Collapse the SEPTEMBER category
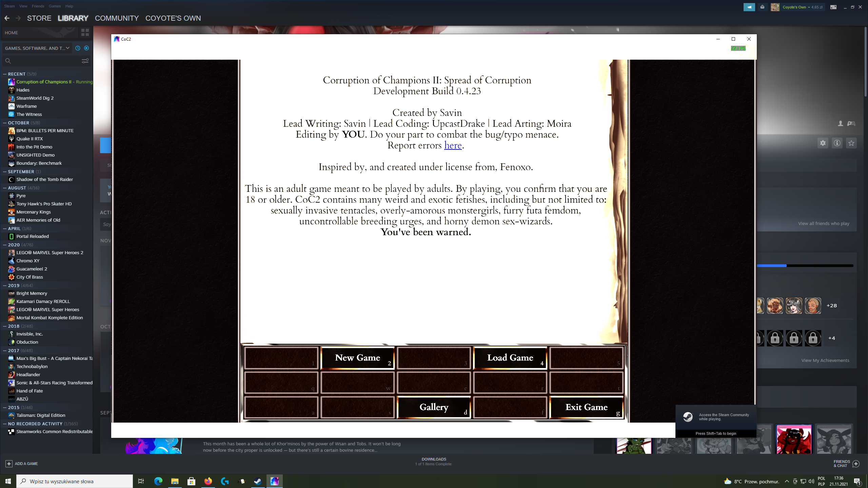 [x=5, y=171]
